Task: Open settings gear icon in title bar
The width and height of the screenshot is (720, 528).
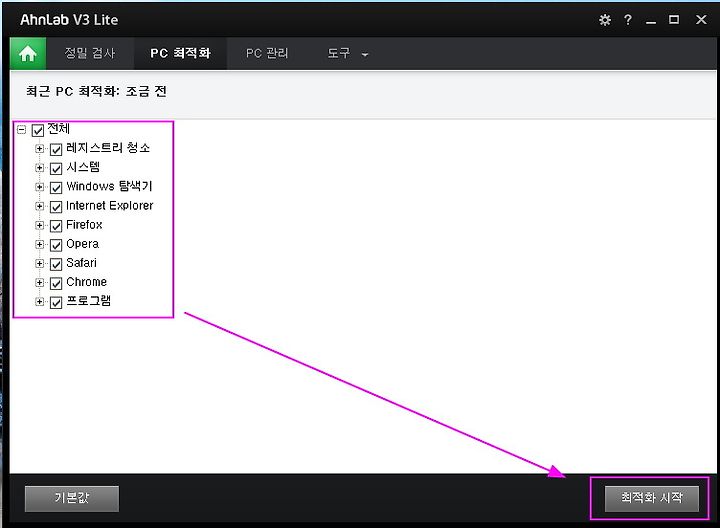Action: coord(605,20)
